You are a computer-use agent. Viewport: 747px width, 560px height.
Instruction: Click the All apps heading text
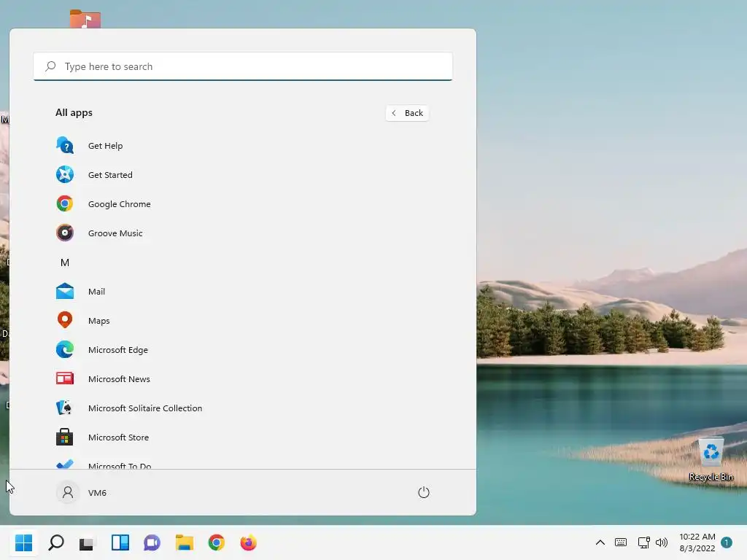[74, 112]
